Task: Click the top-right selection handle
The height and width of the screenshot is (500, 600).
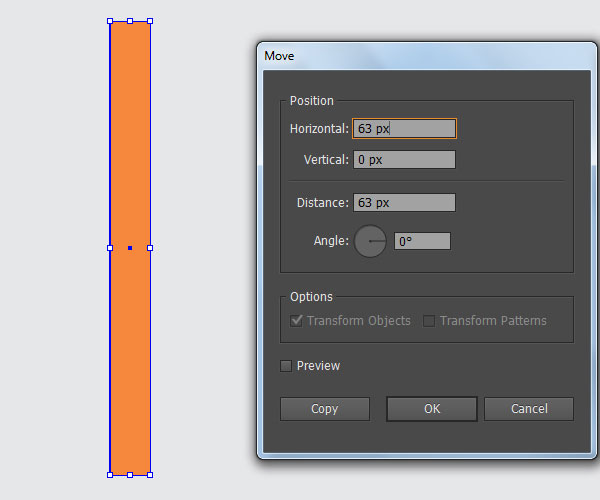Action: coord(150,21)
